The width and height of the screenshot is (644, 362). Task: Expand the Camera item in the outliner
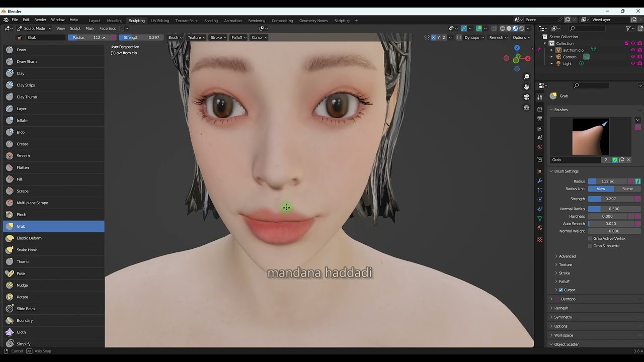tap(551, 57)
